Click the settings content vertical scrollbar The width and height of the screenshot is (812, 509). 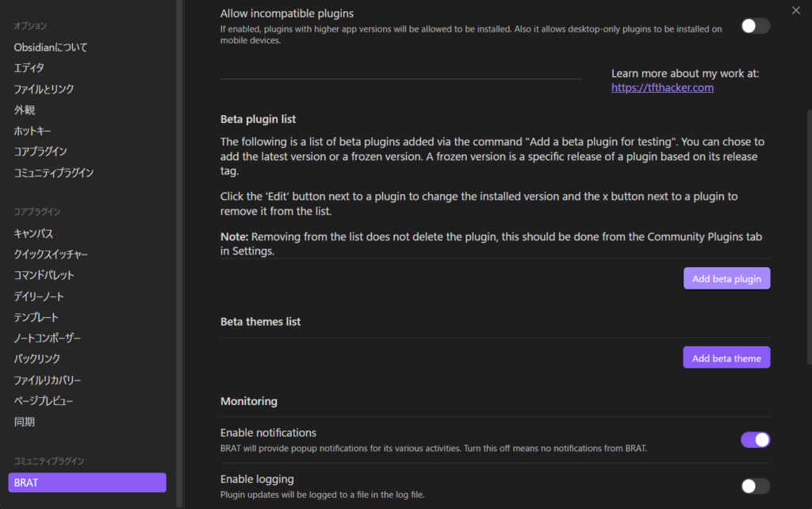point(809,238)
